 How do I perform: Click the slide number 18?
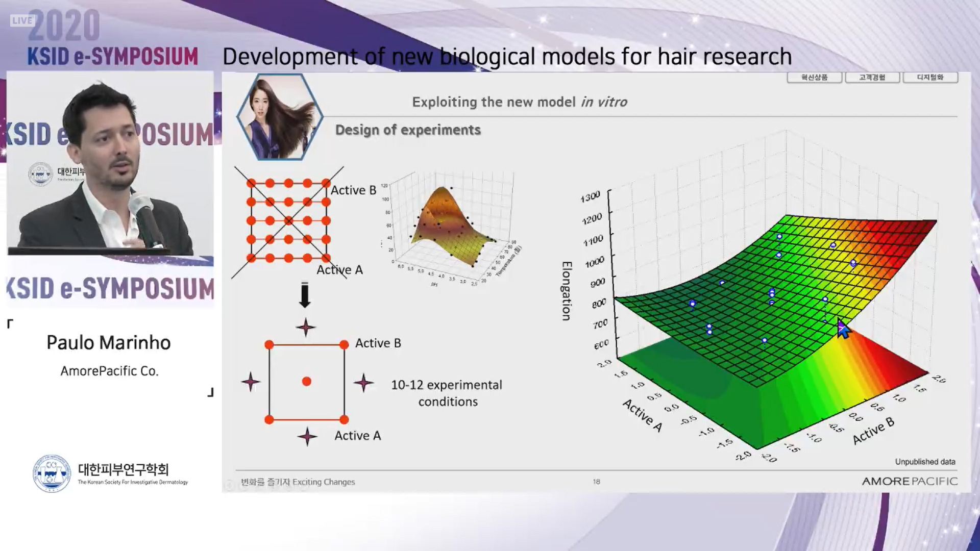(x=596, y=481)
